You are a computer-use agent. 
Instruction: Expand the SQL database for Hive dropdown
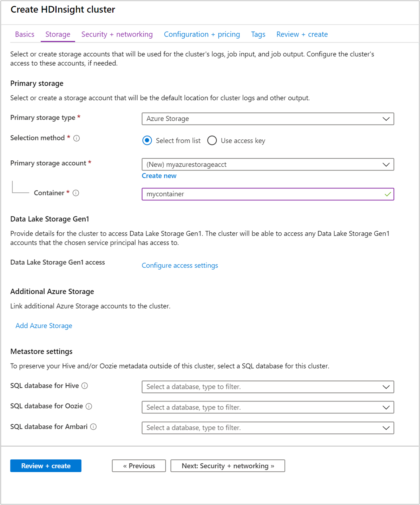point(386,387)
